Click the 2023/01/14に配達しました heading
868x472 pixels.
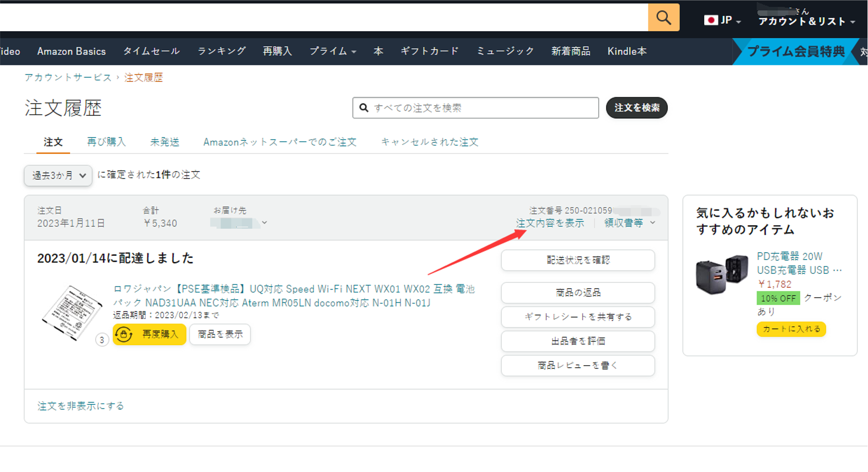point(115,258)
